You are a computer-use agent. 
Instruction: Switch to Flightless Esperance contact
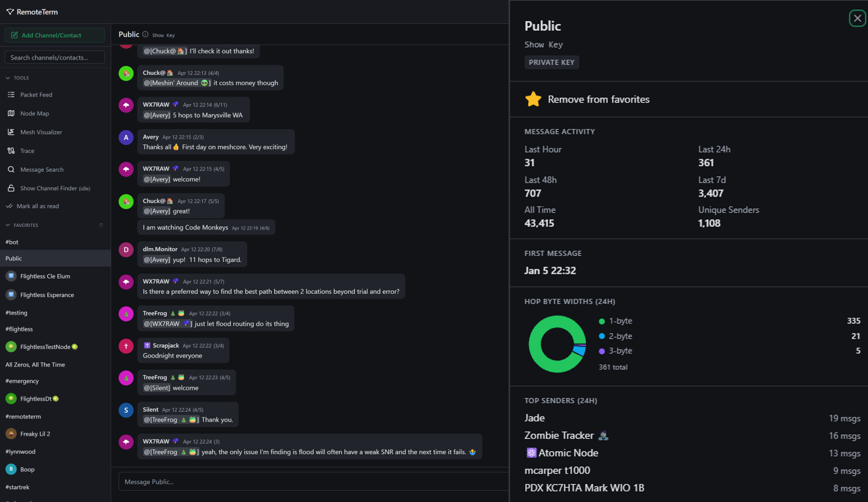(47, 295)
